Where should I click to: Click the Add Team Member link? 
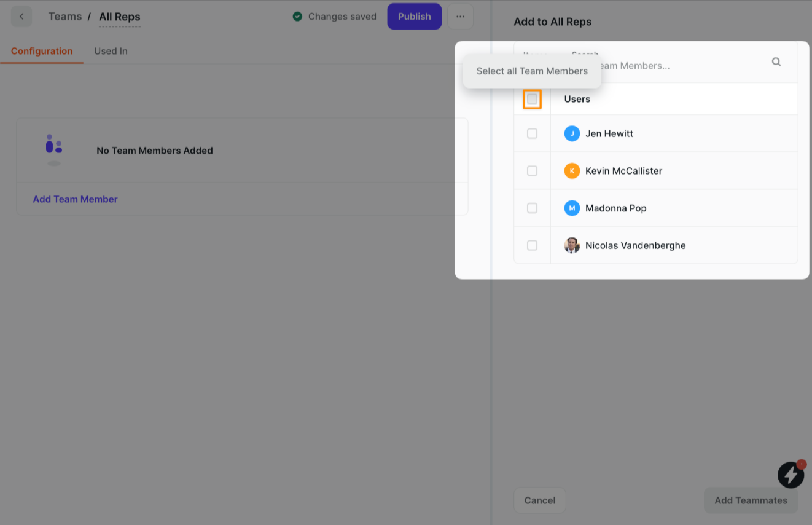point(75,199)
